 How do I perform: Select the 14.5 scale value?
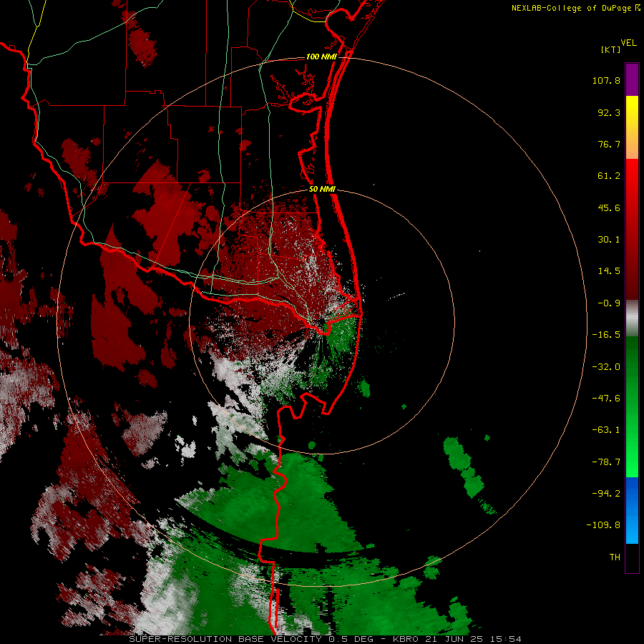click(609, 271)
